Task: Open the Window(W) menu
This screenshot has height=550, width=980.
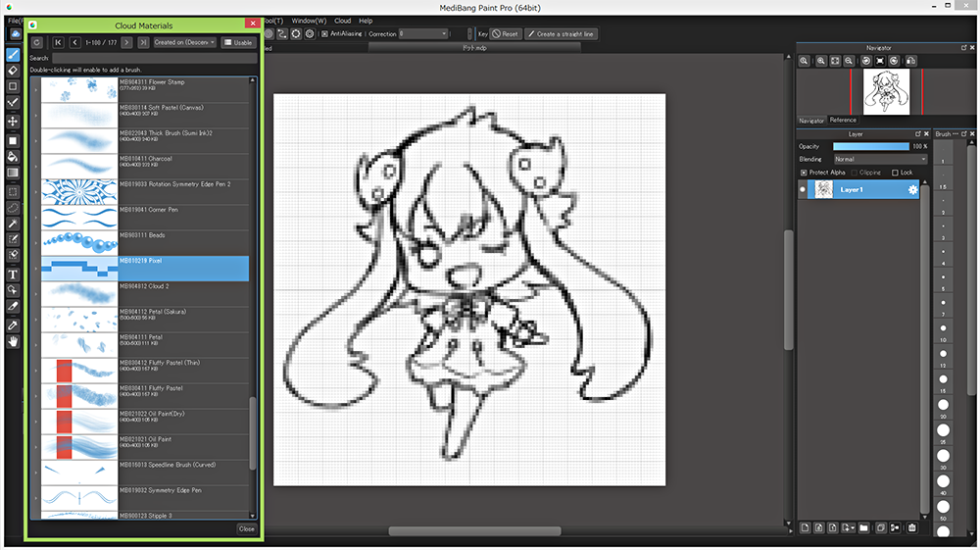Action: click(x=309, y=21)
